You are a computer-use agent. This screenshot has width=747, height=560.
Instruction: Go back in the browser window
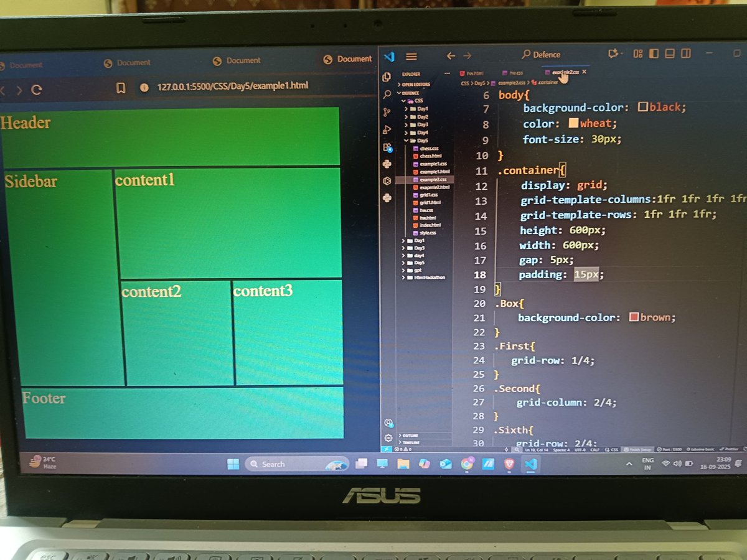pyautogui.click(x=2, y=90)
